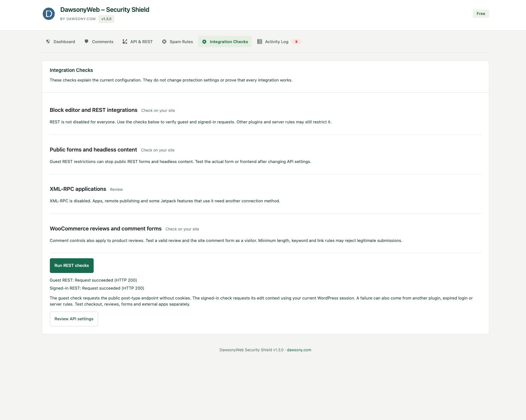The width and height of the screenshot is (526, 420).
Task: Click the Comments speech bubble icon
Action: (86, 42)
